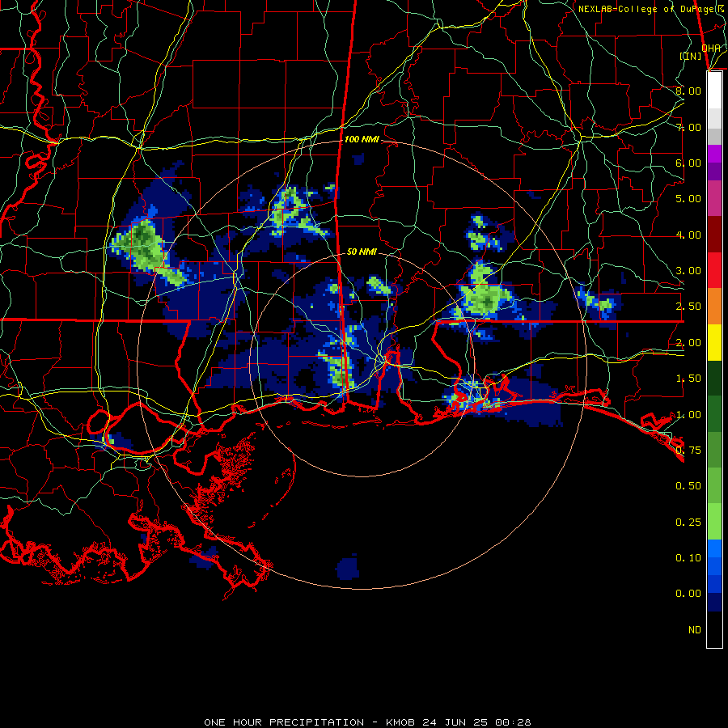Click the 50 NMI range ring label

pos(362,252)
